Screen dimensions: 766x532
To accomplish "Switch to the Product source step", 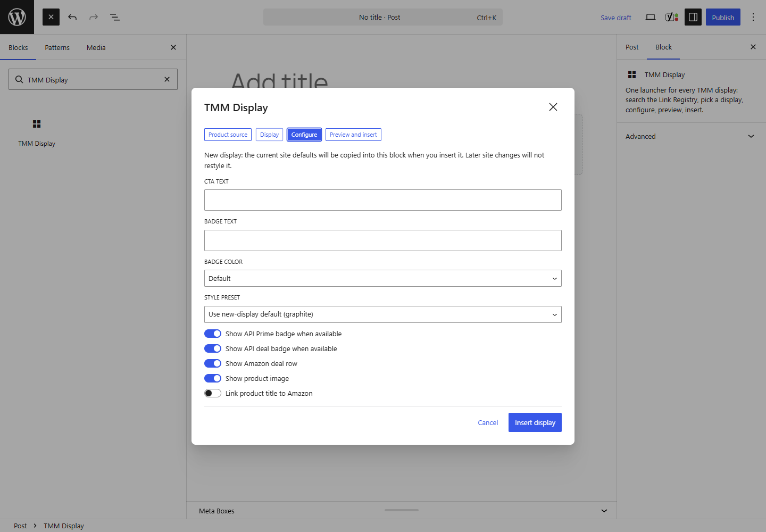I will 228,135.
